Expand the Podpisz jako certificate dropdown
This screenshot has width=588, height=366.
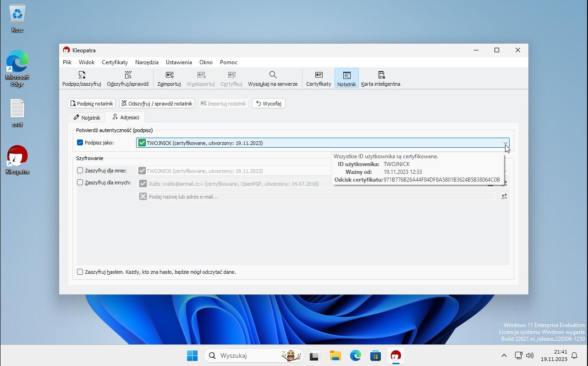[505, 143]
